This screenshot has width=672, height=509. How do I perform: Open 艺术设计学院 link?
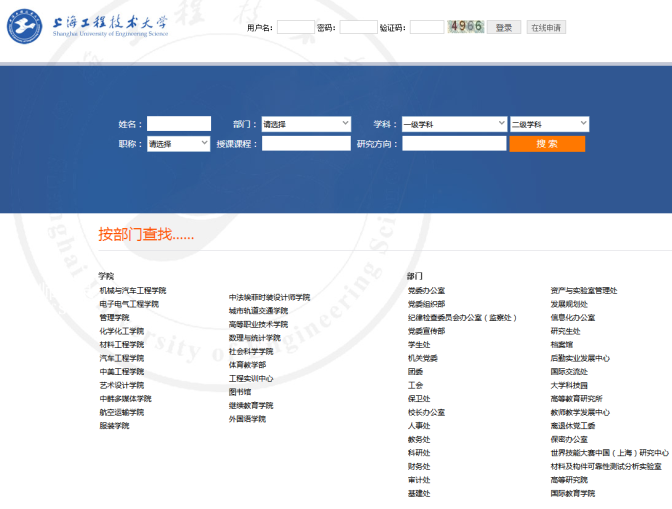click(x=122, y=385)
